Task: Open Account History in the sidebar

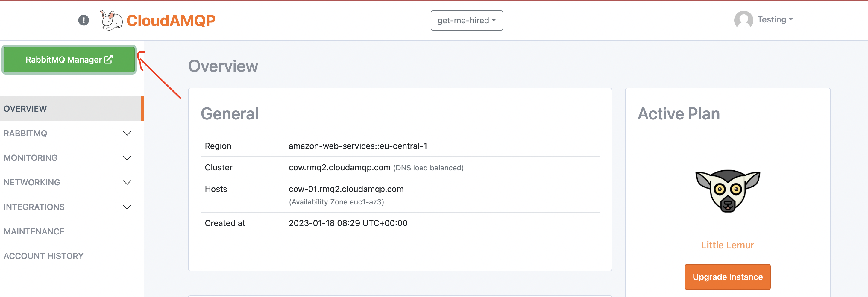Action: click(43, 256)
